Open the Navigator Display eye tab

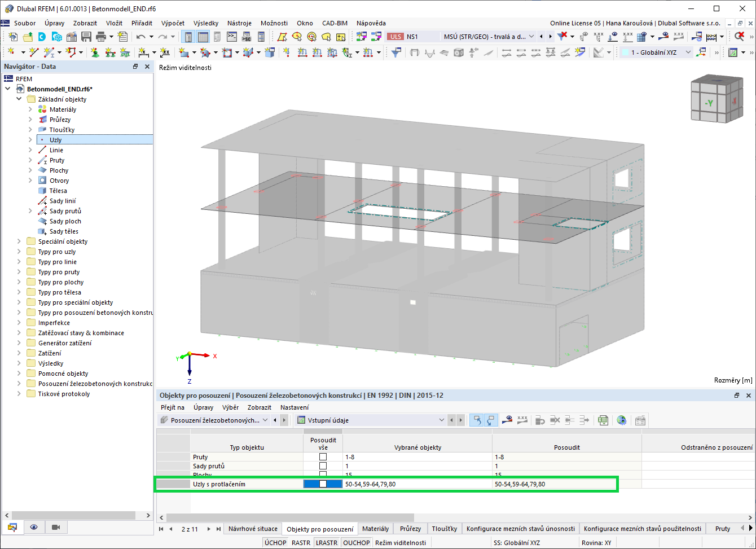click(x=34, y=527)
